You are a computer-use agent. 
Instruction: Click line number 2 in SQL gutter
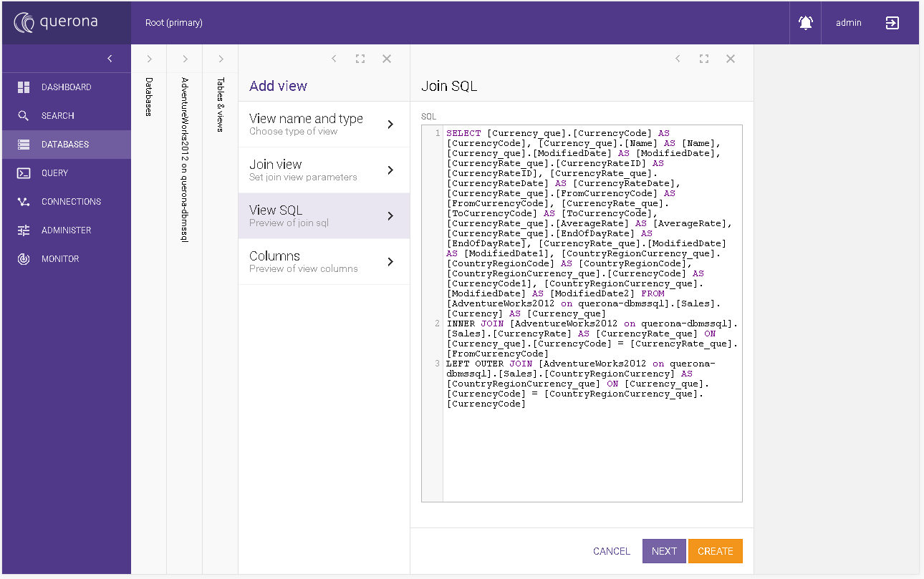pyautogui.click(x=437, y=323)
